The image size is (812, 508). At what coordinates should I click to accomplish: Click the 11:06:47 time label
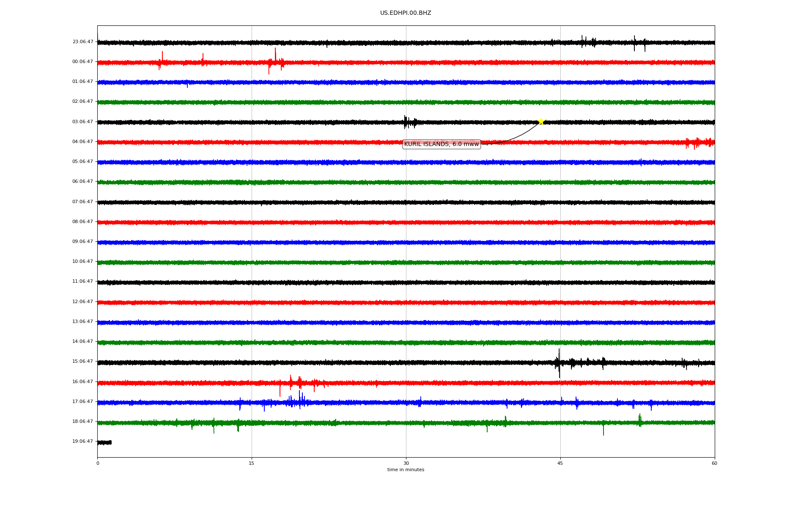pos(83,282)
